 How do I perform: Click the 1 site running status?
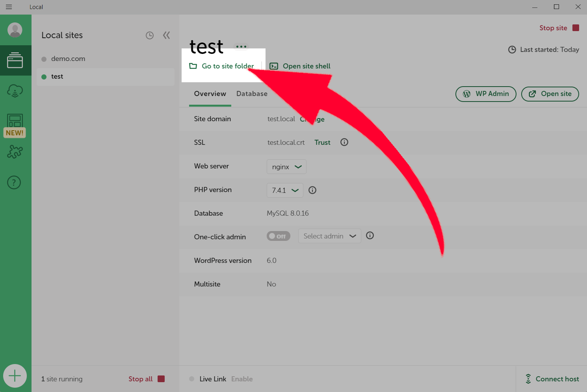coord(62,379)
